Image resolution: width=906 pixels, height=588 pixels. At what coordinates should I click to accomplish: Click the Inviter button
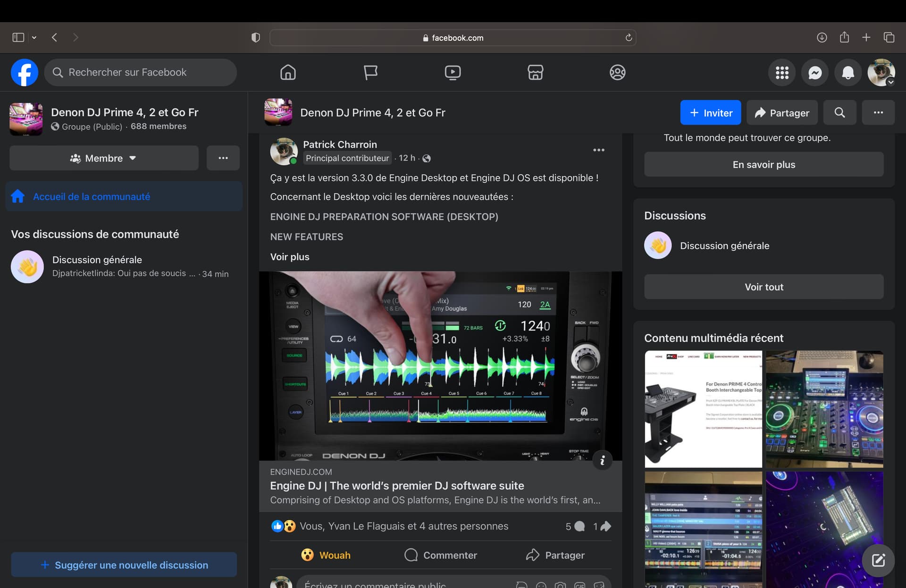711,113
